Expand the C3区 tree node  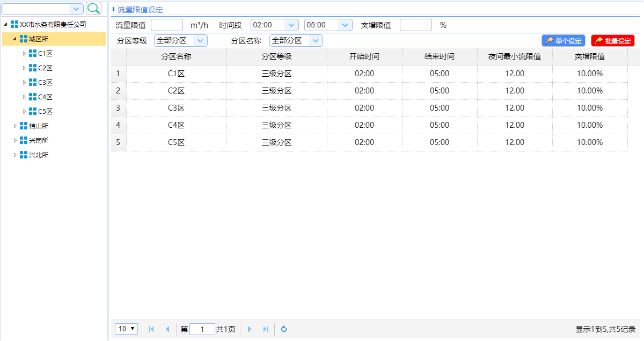point(24,82)
